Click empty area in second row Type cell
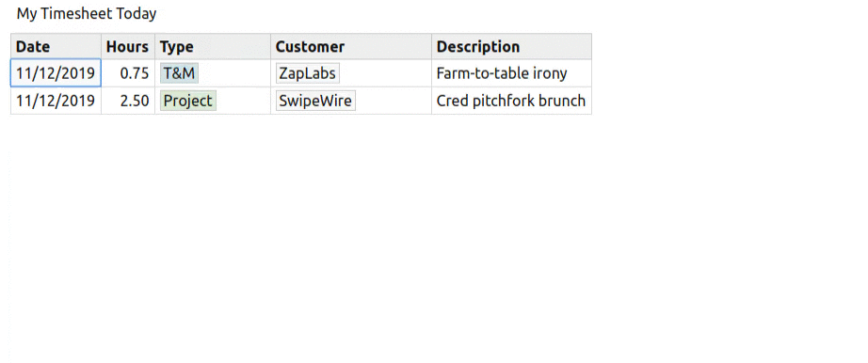 click(x=244, y=101)
